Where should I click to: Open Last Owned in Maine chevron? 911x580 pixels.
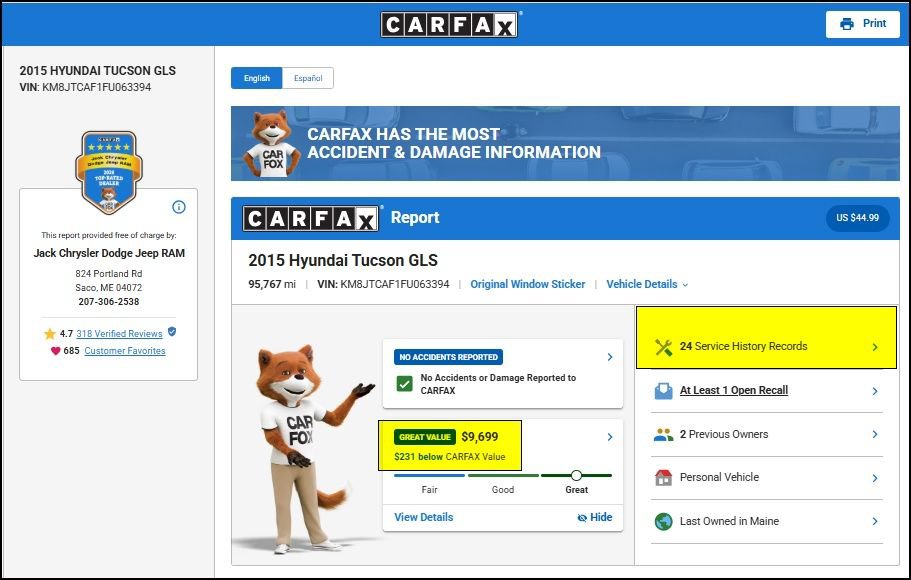pos(875,521)
